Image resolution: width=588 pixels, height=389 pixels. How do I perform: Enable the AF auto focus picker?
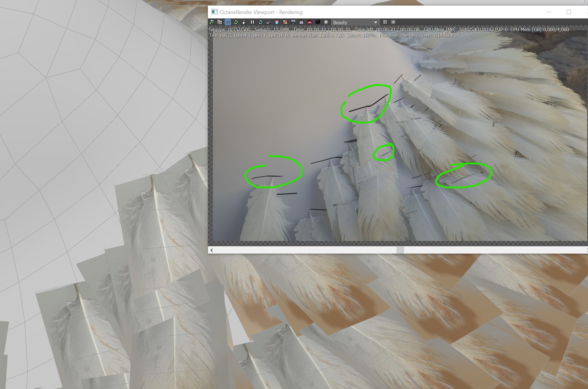pos(269,22)
